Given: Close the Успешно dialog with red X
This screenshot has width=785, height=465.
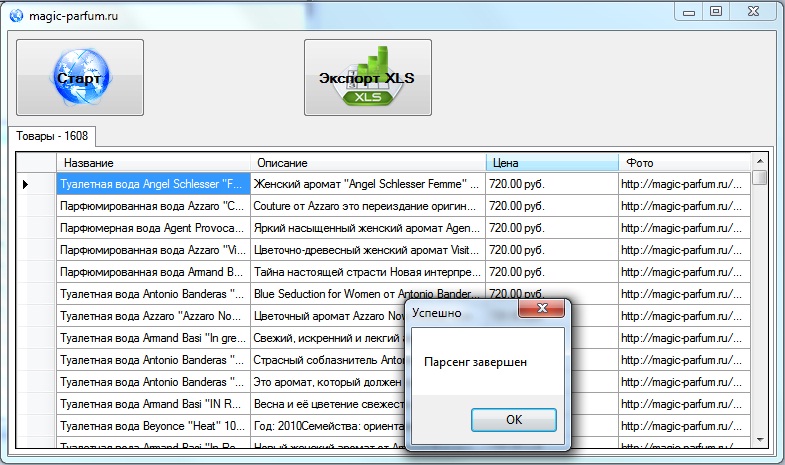Looking at the screenshot, I should tap(542, 308).
